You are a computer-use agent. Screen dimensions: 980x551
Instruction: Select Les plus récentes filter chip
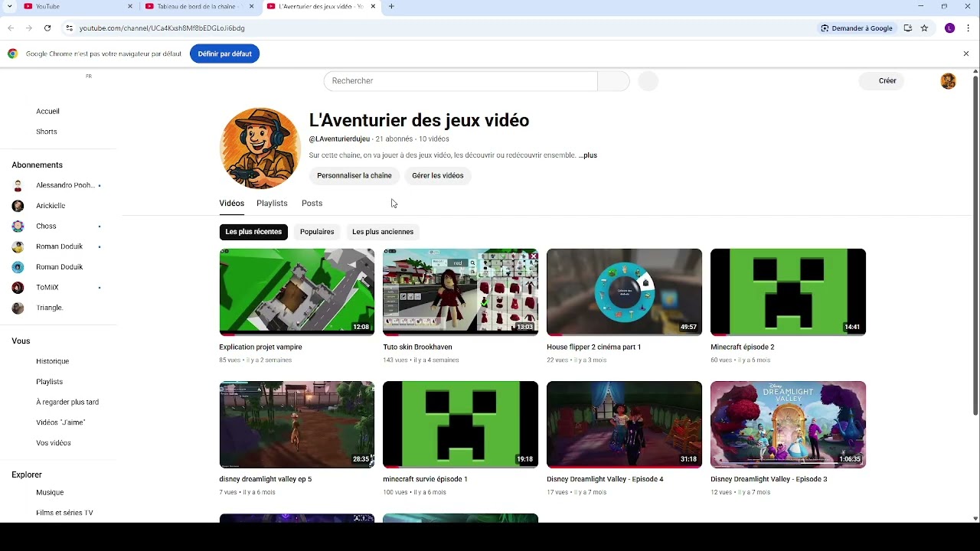coord(253,232)
